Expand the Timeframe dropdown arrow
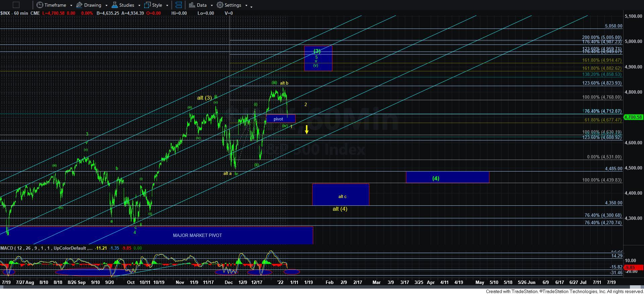The width and height of the screenshot is (644, 294). coord(71,5)
